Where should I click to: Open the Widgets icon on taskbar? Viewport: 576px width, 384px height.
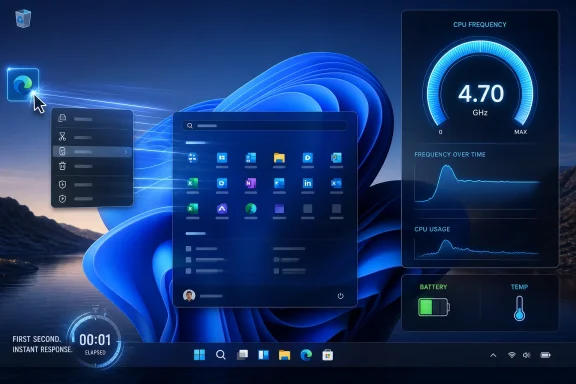tap(263, 355)
